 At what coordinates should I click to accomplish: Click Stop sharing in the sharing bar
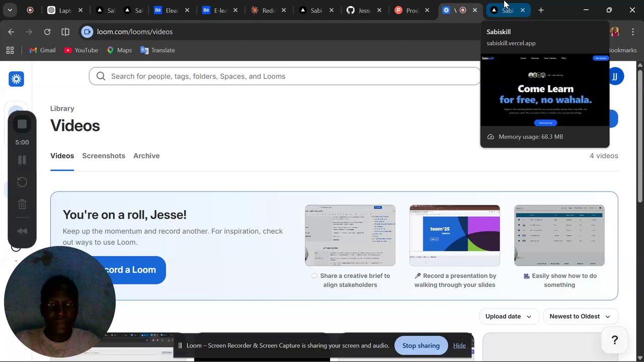[x=421, y=345]
